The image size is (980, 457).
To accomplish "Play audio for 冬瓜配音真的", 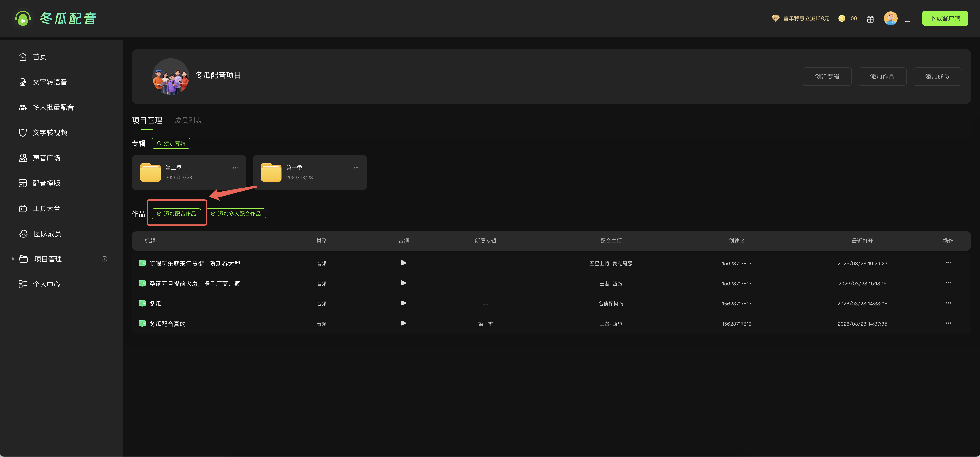I will [403, 324].
